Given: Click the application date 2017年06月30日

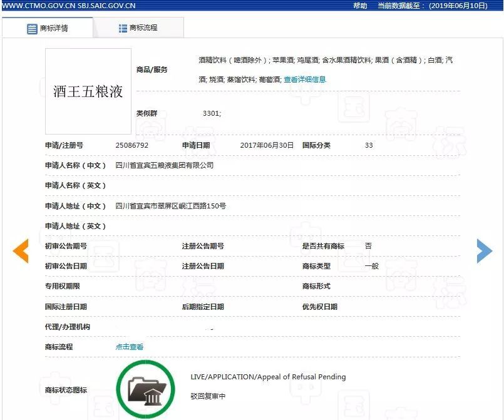Looking at the screenshot, I should pyautogui.click(x=267, y=145).
